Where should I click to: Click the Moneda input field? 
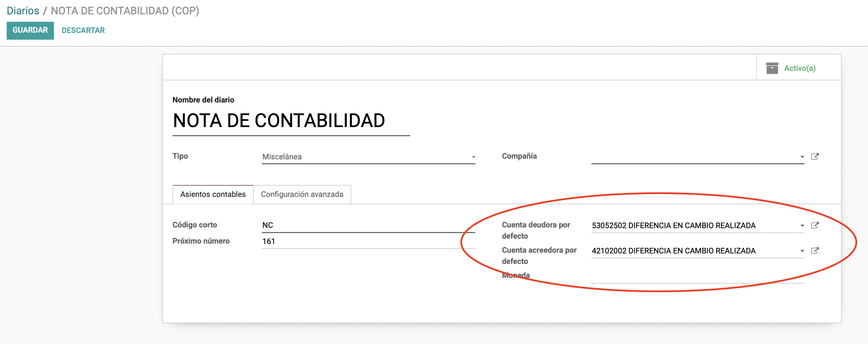[x=698, y=276]
